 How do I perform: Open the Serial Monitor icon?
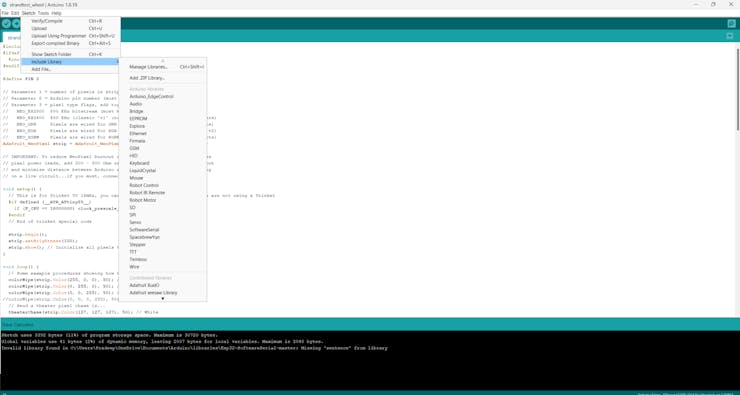tap(731, 24)
